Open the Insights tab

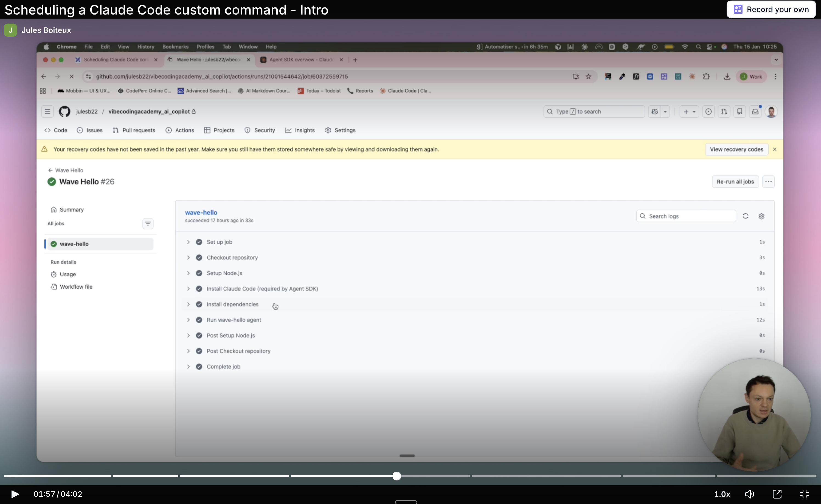point(300,130)
